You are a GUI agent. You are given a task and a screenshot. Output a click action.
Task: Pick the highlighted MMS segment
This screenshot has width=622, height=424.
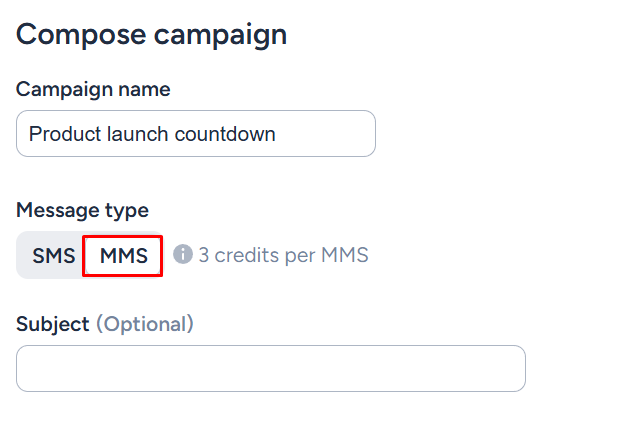tap(123, 256)
